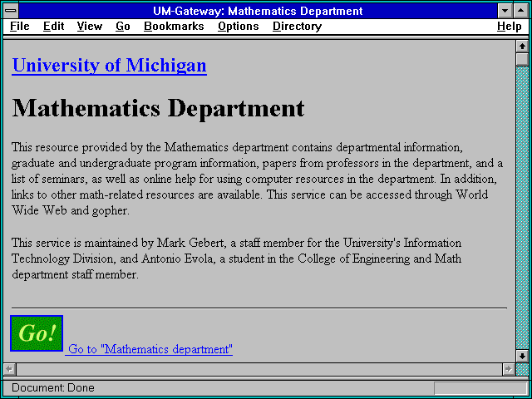Image resolution: width=532 pixels, height=399 pixels.
Task: Open the Edit menu
Action: (x=53, y=27)
